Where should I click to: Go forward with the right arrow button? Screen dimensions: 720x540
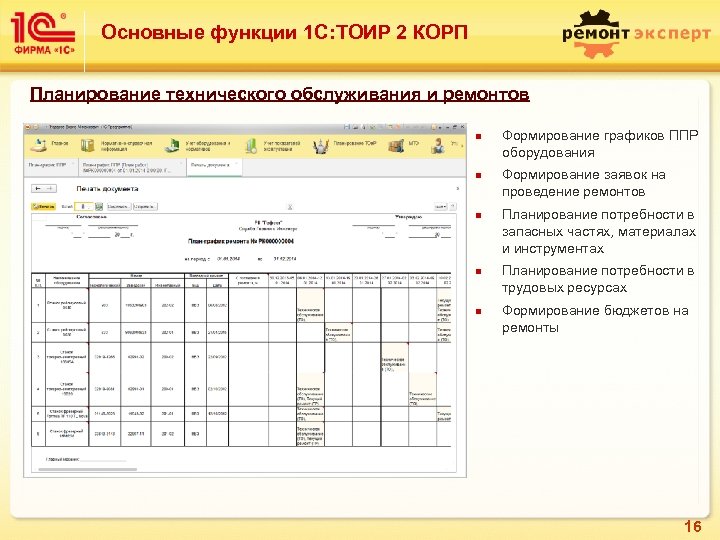click(x=50, y=188)
